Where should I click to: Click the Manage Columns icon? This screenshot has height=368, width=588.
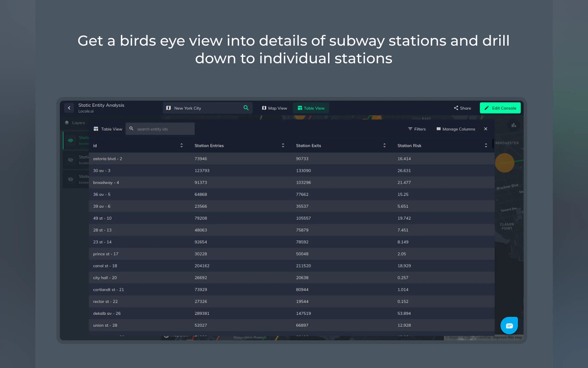coord(438,129)
